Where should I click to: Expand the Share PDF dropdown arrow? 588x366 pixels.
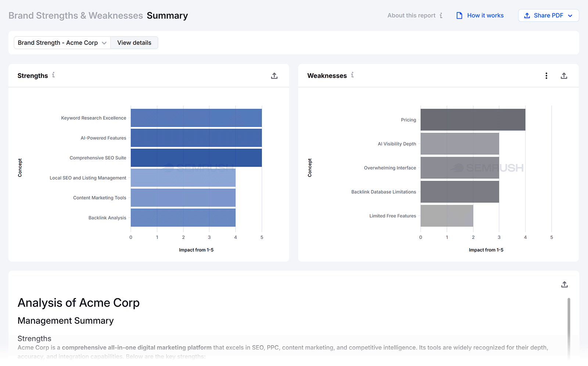tap(570, 15)
